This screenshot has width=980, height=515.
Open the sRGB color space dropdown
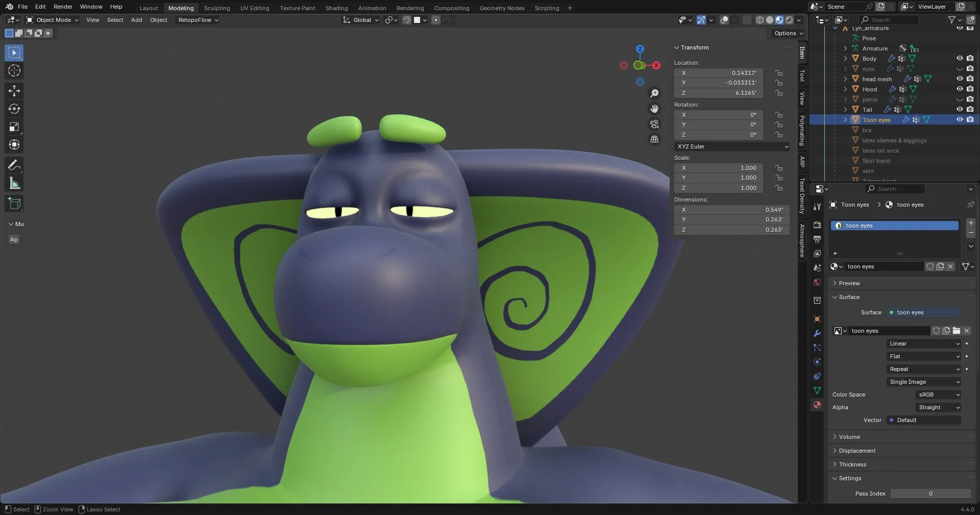(x=939, y=395)
